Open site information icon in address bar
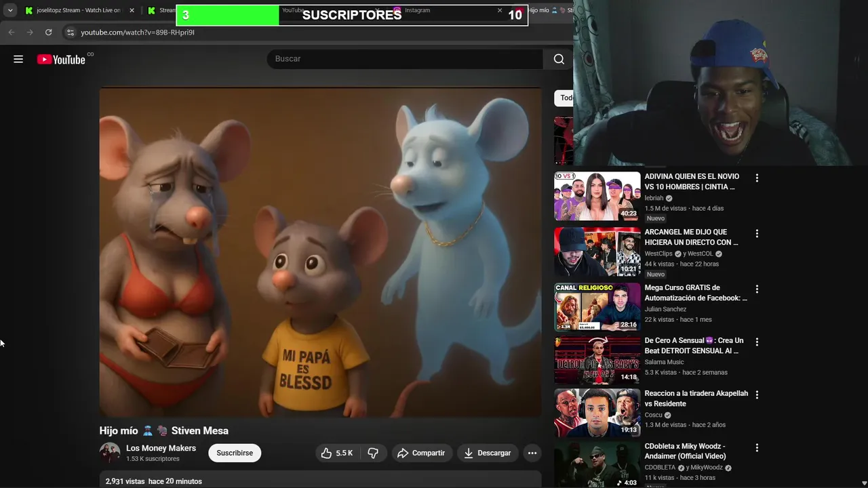 pos(70,32)
